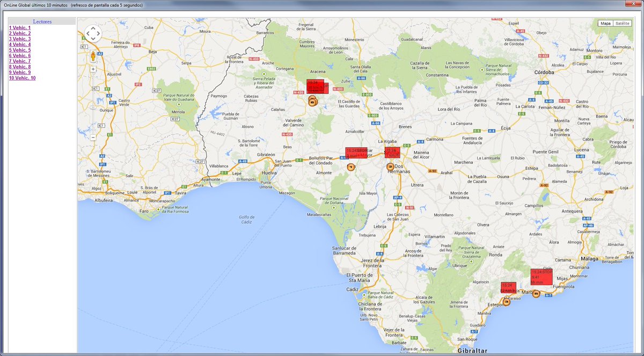This screenshot has height=356, width=644.
Task: Click the zoom in plus control
Action: click(x=92, y=69)
